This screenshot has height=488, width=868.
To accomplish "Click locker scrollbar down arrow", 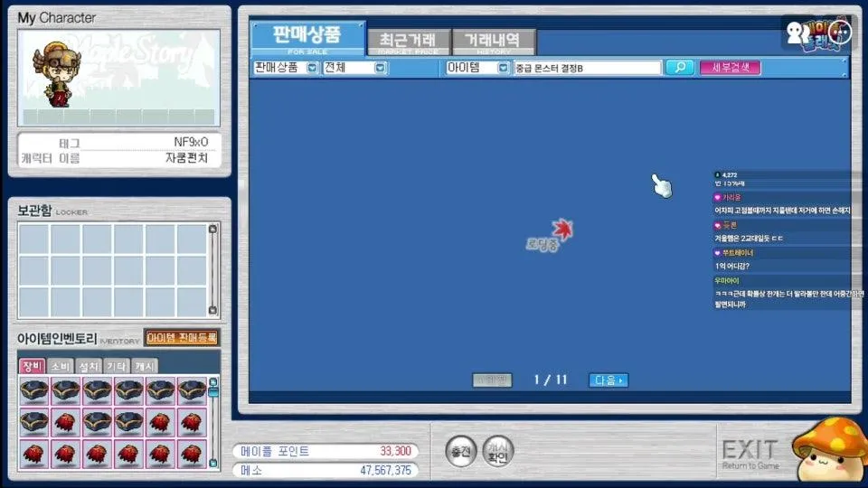I will pyautogui.click(x=212, y=310).
